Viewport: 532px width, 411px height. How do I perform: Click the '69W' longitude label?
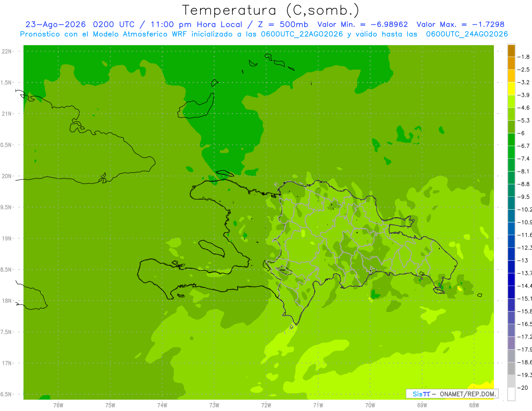(x=422, y=405)
